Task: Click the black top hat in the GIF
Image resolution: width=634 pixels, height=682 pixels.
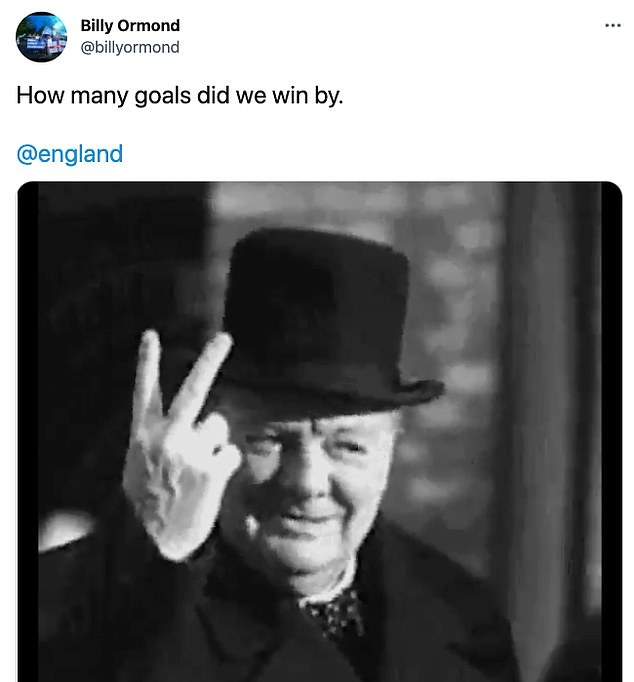Action: (315, 300)
